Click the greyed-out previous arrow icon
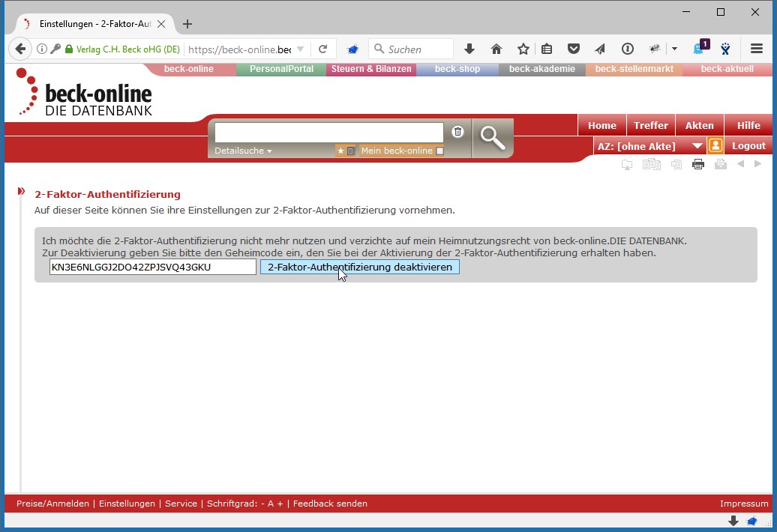 pyautogui.click(x=740, y=164)
